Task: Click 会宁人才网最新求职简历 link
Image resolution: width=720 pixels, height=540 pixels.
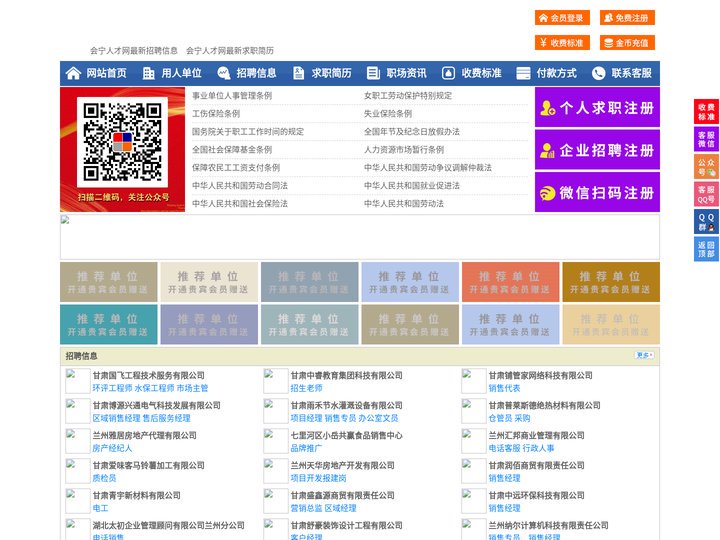Action: click(230, 51)
